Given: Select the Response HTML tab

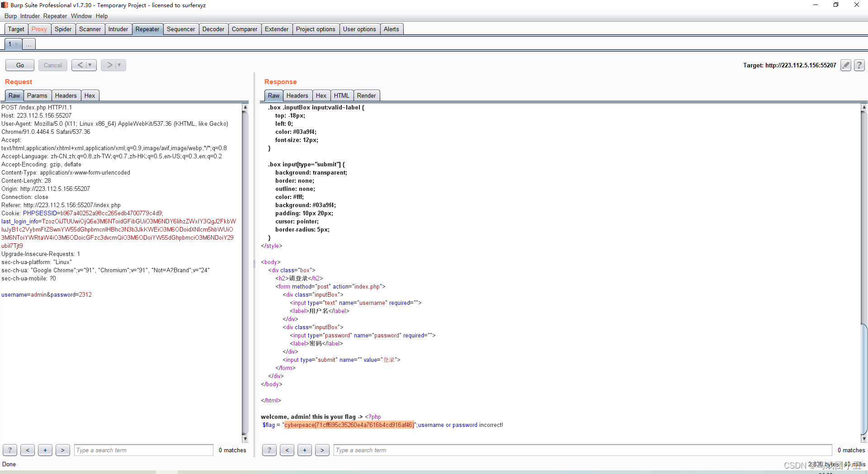Looking at the screenshot, I should pyautogui.click(x=341, y=95).
